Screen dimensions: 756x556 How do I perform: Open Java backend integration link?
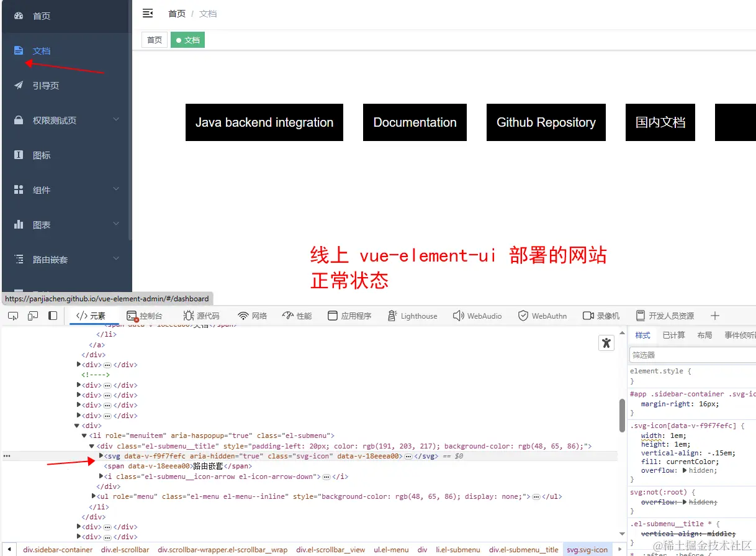264,122
